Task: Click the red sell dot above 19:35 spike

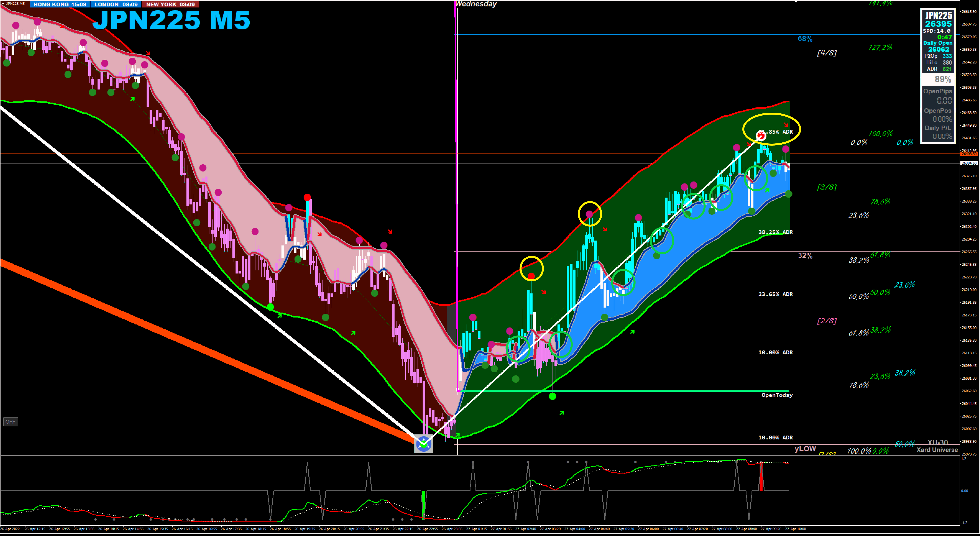Action: 307,197
